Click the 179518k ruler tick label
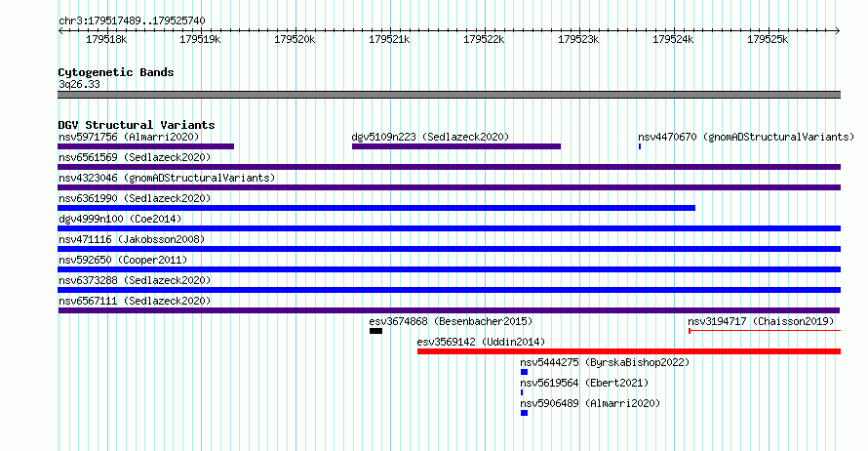 (x=106, y=39)
